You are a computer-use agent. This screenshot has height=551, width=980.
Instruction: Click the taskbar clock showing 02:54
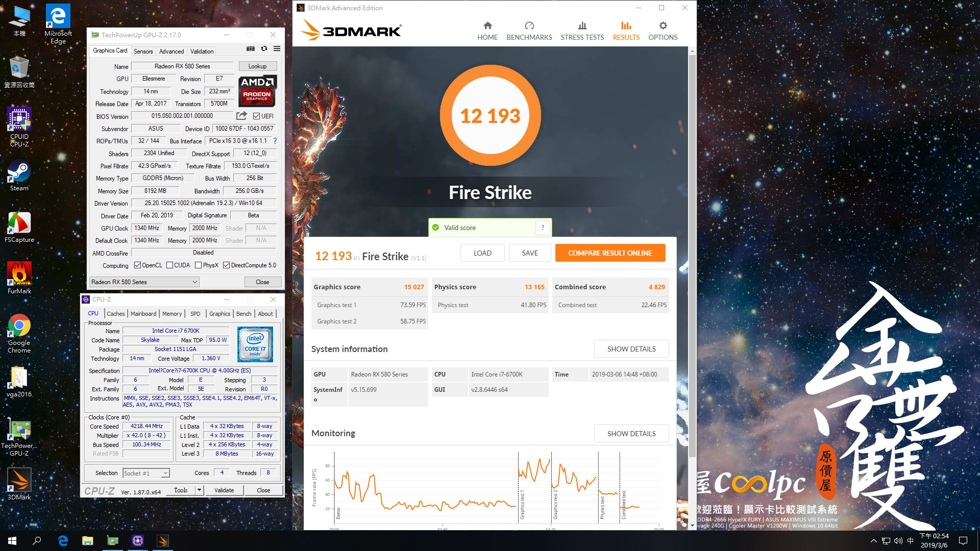tap(934, 541)
